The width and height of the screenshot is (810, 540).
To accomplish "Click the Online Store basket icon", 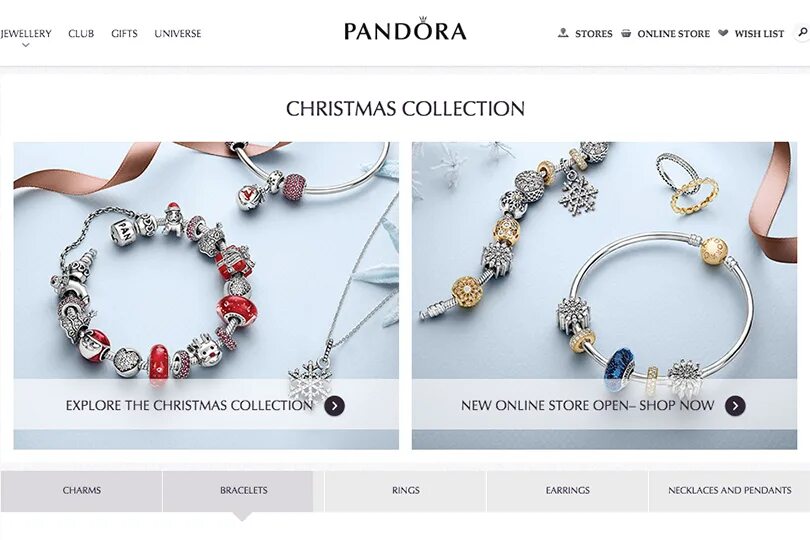I will [x=626, y=33].
